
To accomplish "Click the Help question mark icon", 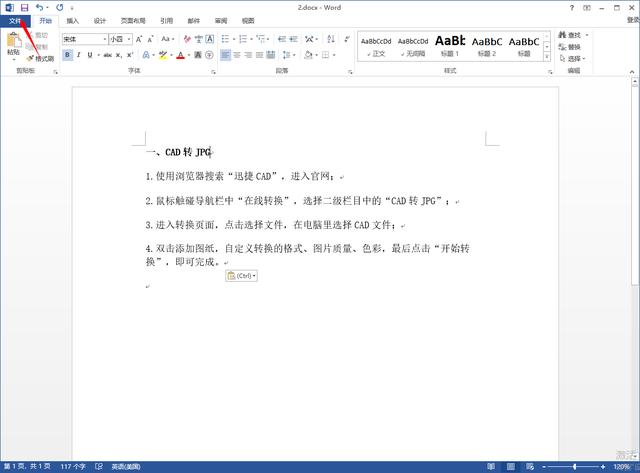I will [x=572, y=7].
